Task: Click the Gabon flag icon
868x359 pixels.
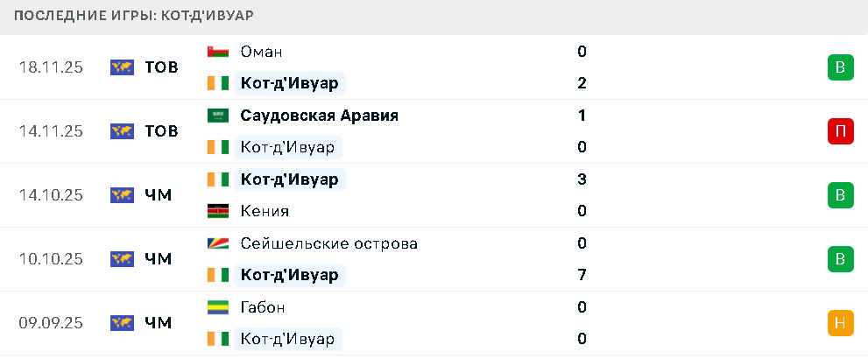Action: pyautogui.click(x=218, y=307)
